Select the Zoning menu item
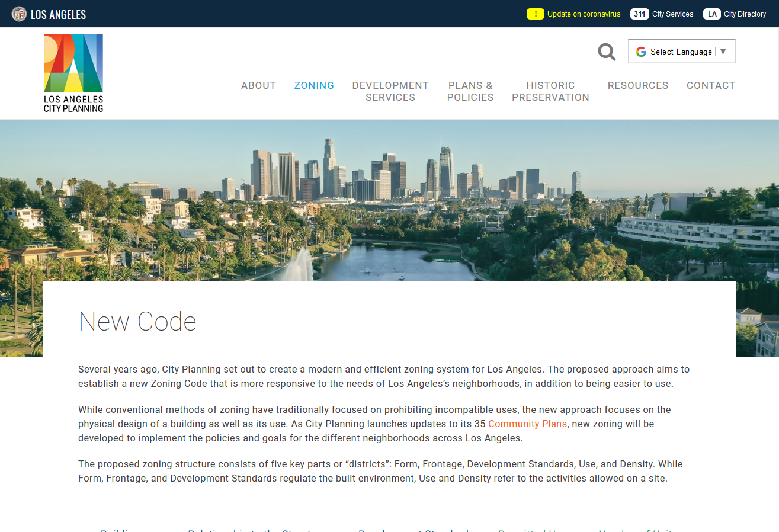This screenshot has width=779, height=532. [314, 85]
